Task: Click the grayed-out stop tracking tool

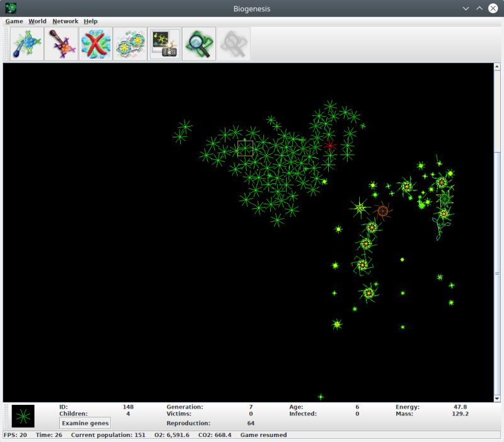Action: point(232,43)
